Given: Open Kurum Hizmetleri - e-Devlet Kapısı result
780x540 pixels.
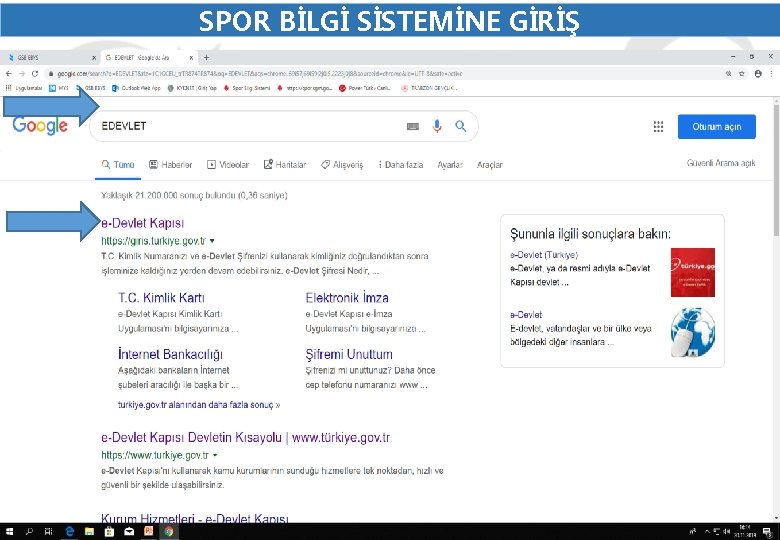Looking at the screenshot, I should tap(195, 518).
